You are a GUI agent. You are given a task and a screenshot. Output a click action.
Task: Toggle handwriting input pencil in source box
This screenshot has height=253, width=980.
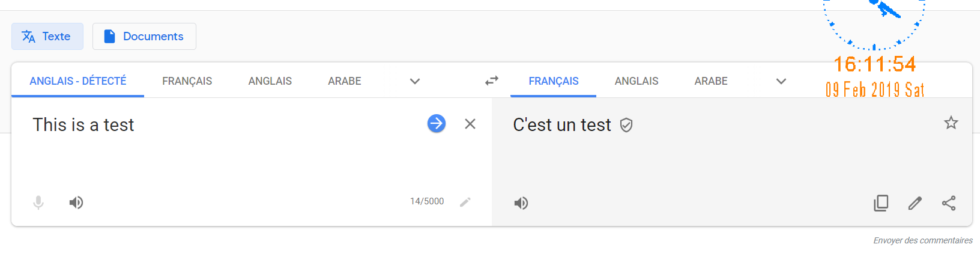click(465, 202)
